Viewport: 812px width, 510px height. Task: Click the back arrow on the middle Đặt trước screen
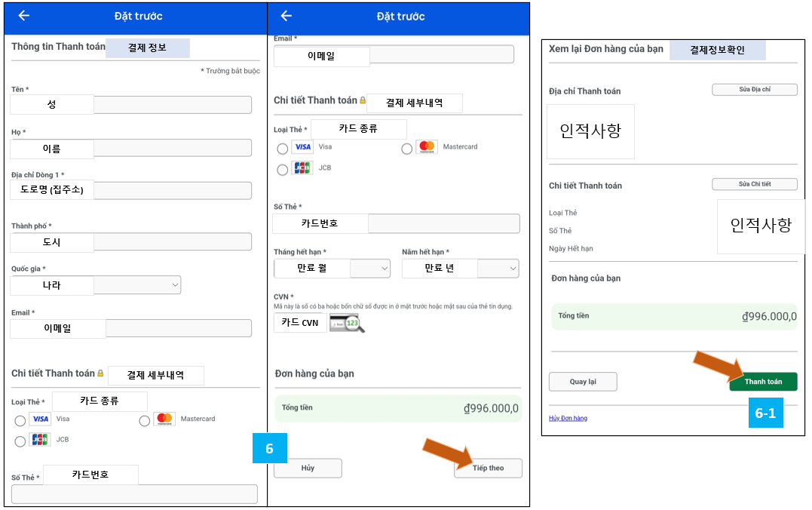[285, 16]
